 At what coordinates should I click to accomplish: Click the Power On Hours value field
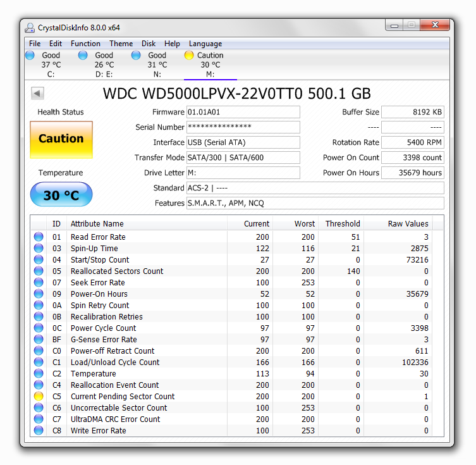413,173
